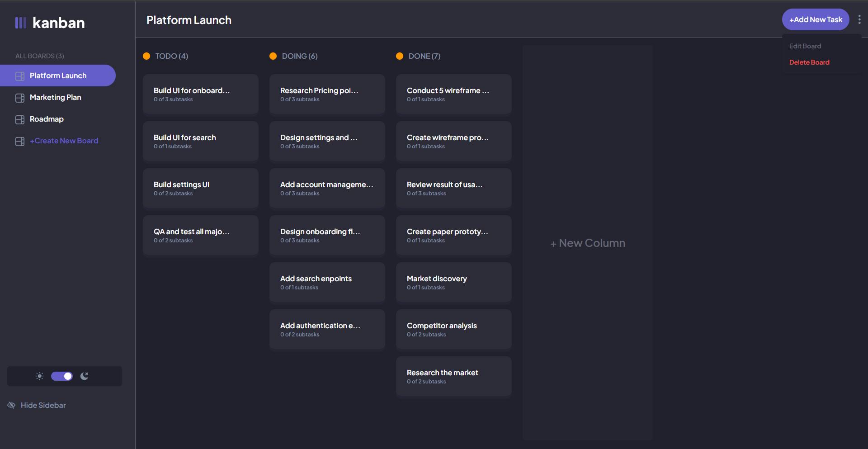The image size is (868, 449).
Task: Click the crossed-eye Hide Sidebar icon
Action: [x=11, y=405]
